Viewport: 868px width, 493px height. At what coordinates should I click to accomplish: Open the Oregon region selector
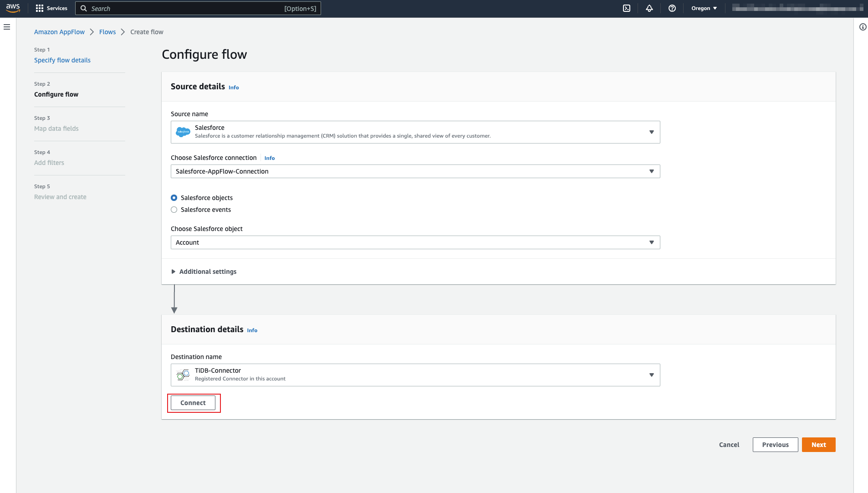704,8
